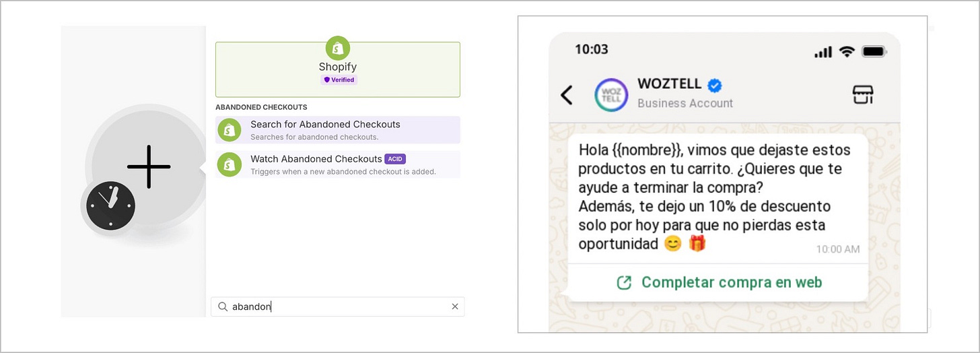Click the Verified badge under Shopify
This screenshot has width=980, height=353.
click(339, 79)
